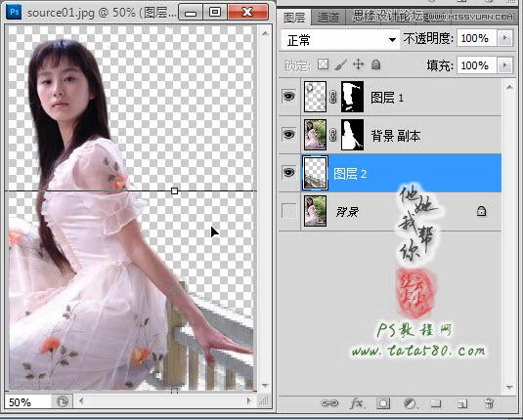Add a layer mask using the mask icon
The width and height of the screenshot is (523, 420).
(x=383, y=403)
